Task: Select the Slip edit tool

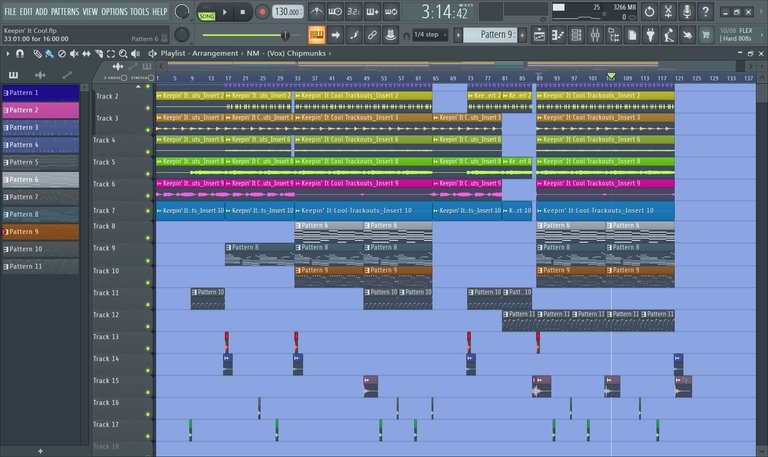Action: [86, 53]
